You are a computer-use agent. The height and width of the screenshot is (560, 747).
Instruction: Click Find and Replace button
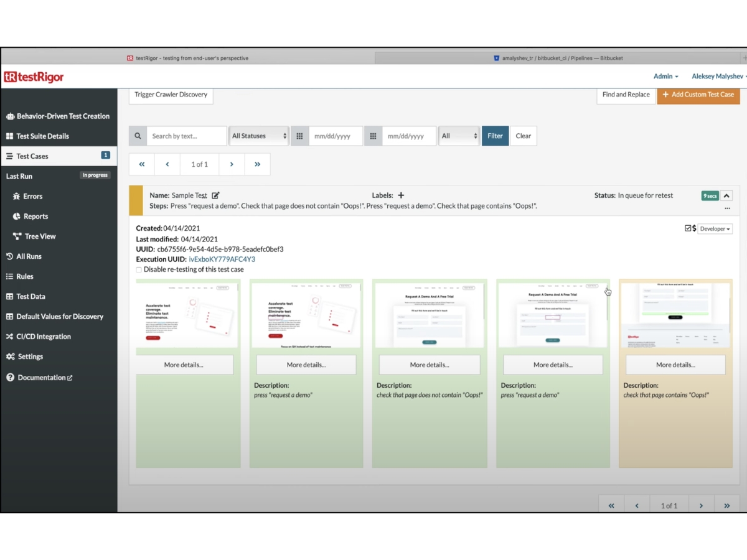(626, 95)
